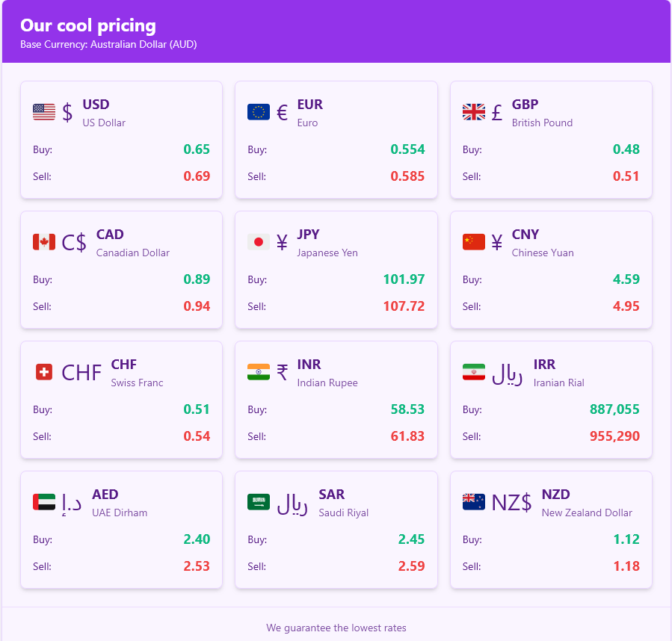Click the lowest rates guarantee footer text

(x=336, y=628)
